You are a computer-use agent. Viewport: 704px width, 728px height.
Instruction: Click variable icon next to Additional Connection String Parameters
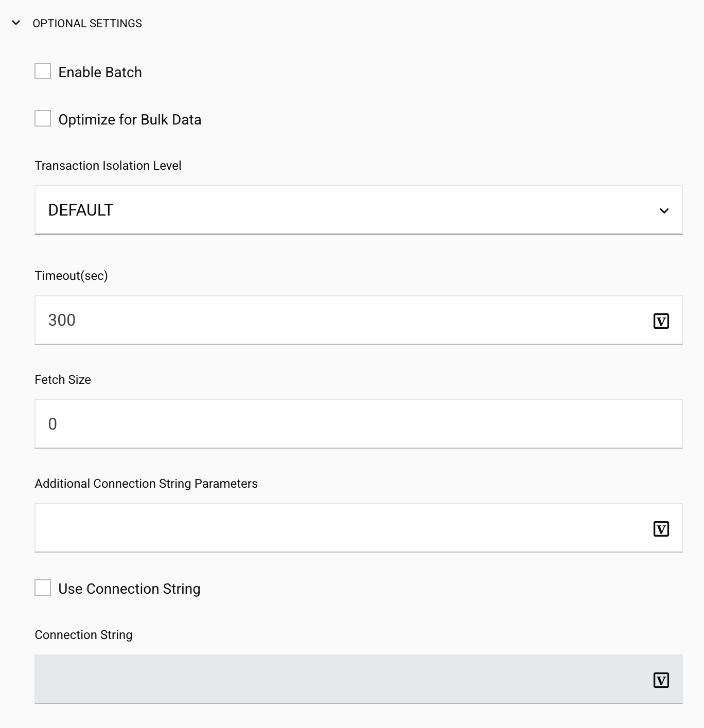661,528
